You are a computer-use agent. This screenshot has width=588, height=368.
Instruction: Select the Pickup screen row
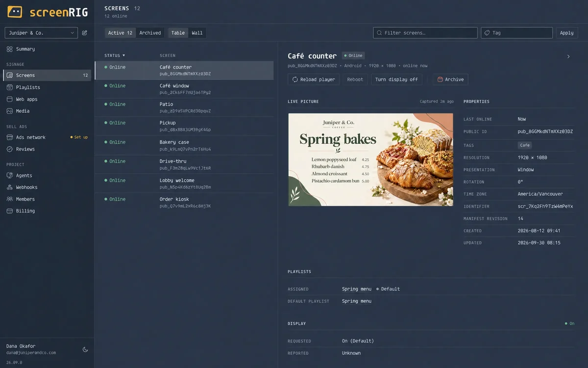pyautogui.click(x=184, y=126)
